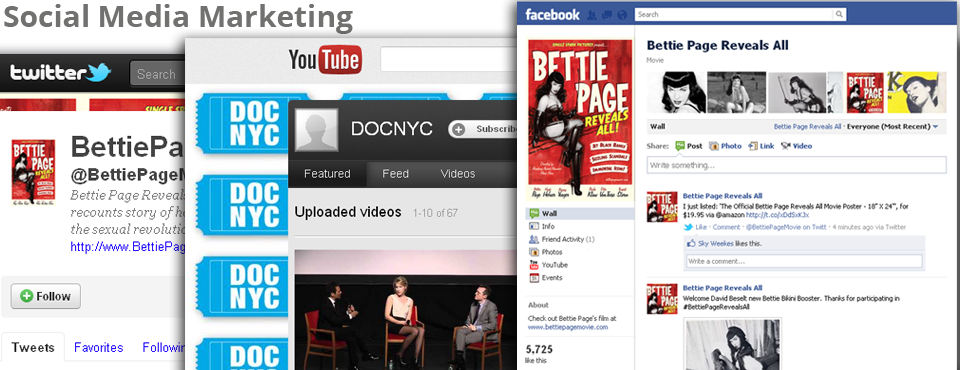Focus the Twitter search box
Image resolution: width=960 pixels, height=370 pixels.
[x=157, y=74]
